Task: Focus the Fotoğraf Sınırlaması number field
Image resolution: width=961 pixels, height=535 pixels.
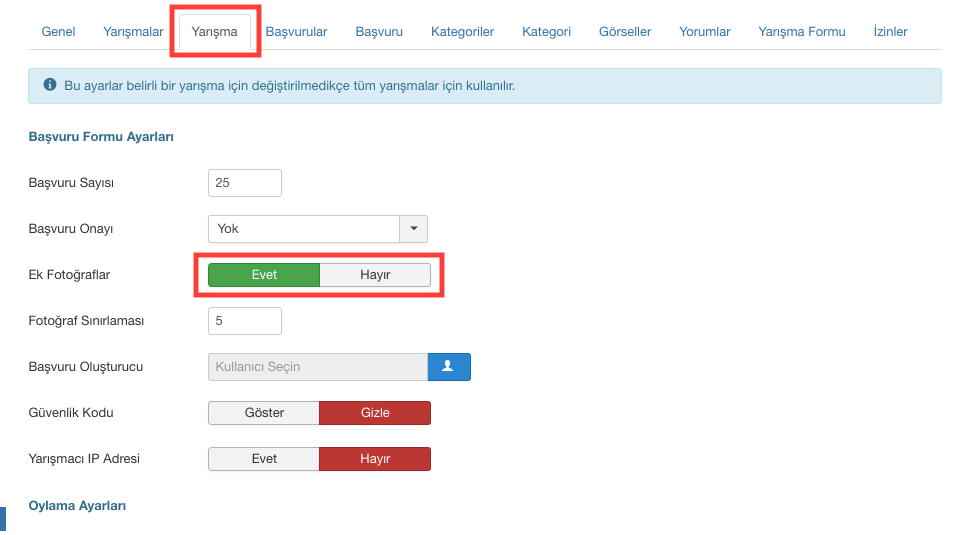Action: coord(245,321)
